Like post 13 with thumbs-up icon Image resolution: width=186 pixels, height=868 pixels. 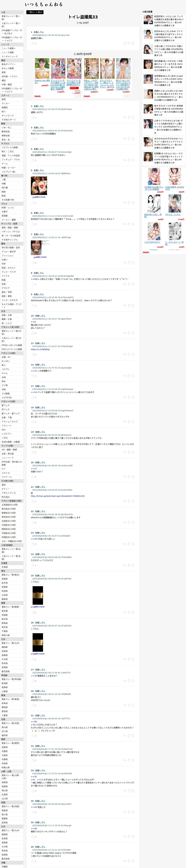33,354
